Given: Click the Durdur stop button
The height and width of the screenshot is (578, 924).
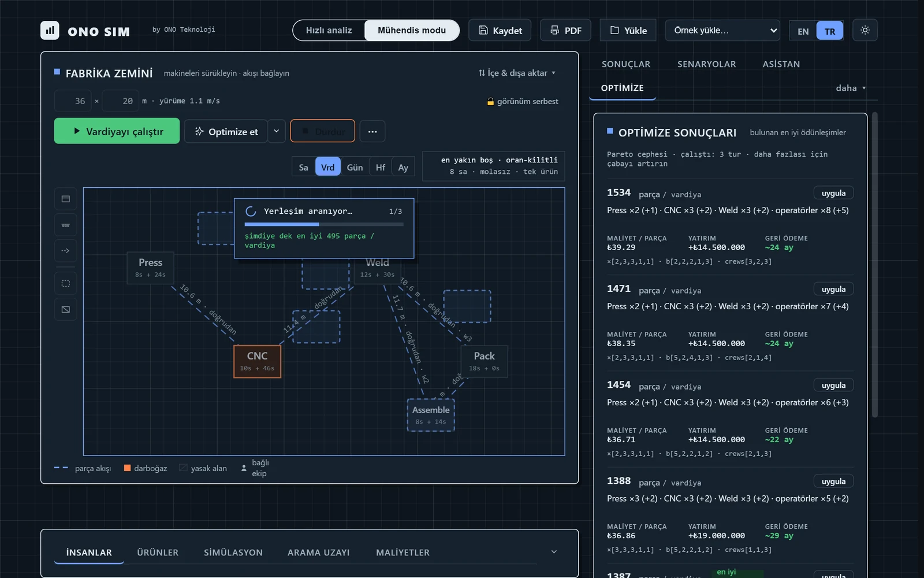Looking at the screenshot, I should pos(322,131).
